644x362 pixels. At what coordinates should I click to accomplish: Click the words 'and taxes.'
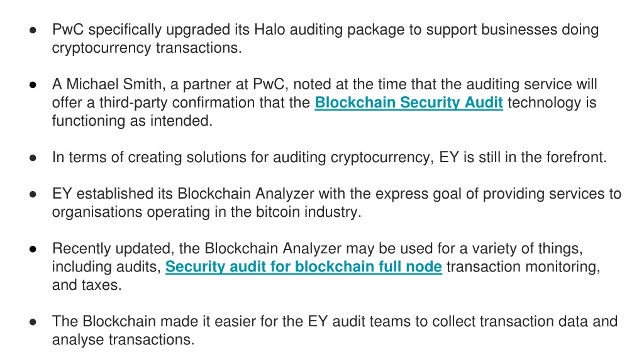point(87,285)
